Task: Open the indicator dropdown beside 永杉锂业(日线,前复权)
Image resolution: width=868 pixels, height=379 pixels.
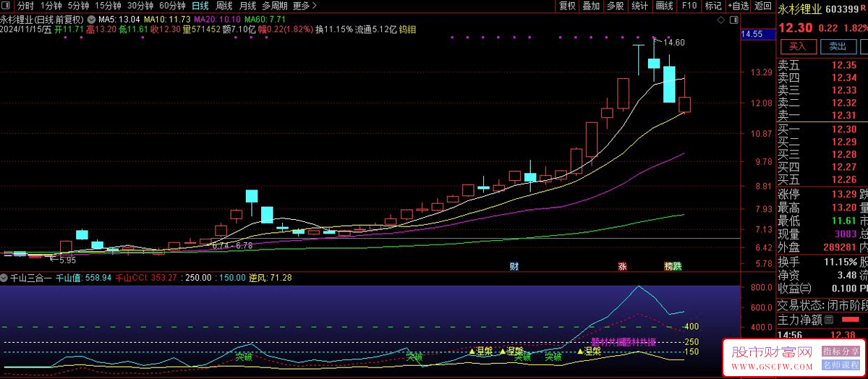Action: point(90,19)
